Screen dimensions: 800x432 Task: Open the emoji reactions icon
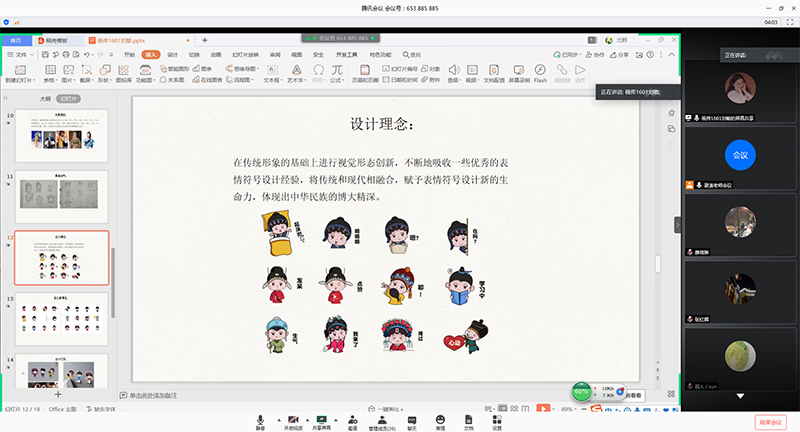(x=440, y=419)
